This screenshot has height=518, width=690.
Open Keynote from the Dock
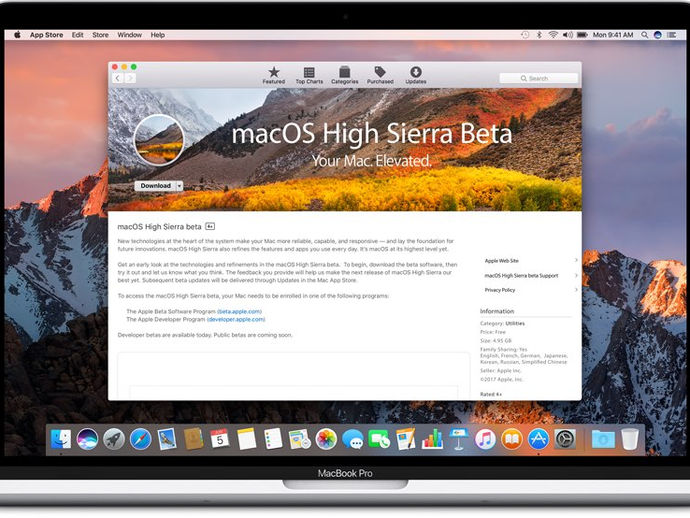459,439
